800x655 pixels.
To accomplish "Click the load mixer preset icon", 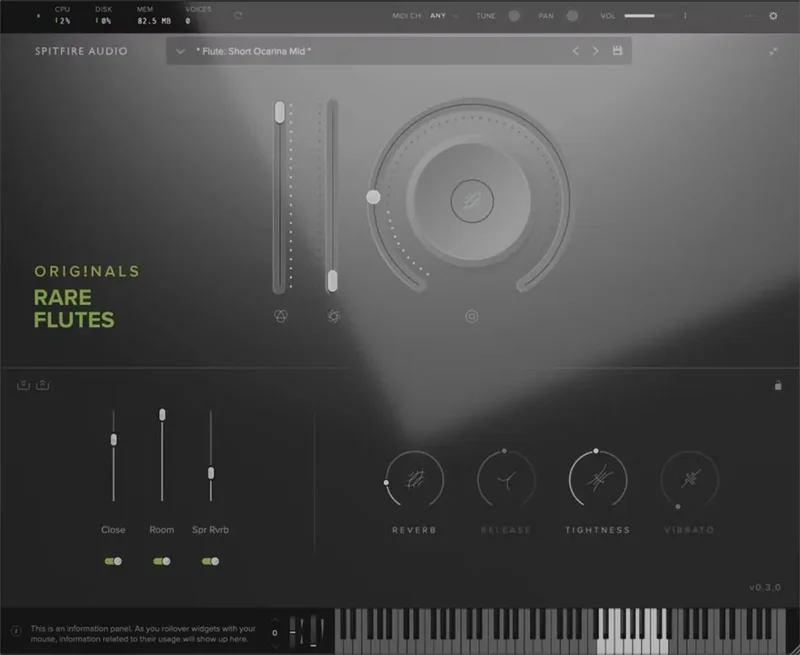I will [43, 385].
